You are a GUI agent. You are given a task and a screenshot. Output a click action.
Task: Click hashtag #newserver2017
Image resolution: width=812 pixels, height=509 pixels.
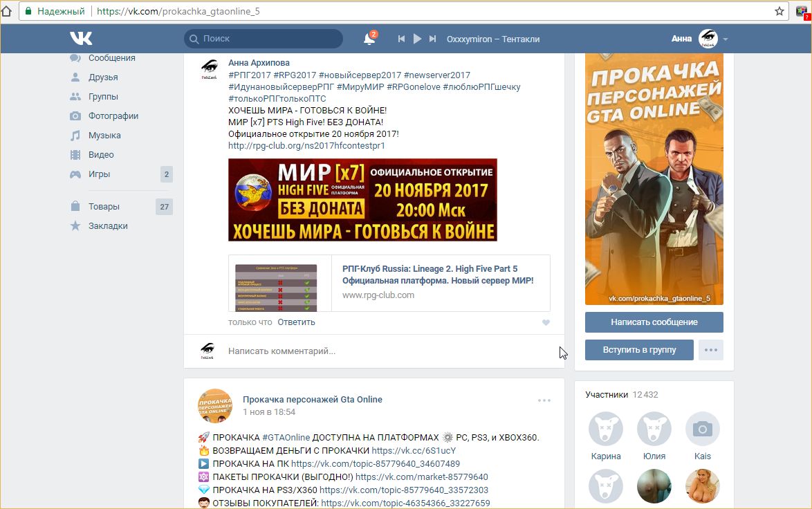click(437, 75)
